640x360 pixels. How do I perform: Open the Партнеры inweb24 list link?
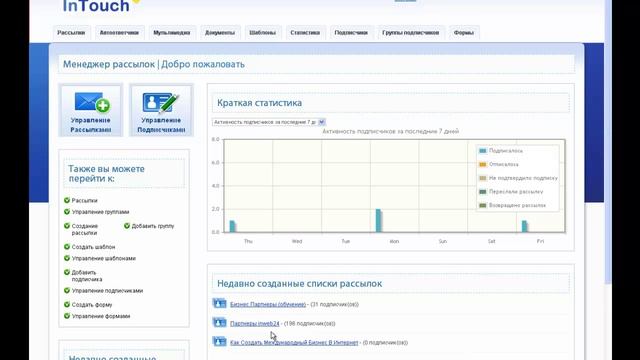tap(255, 323)
